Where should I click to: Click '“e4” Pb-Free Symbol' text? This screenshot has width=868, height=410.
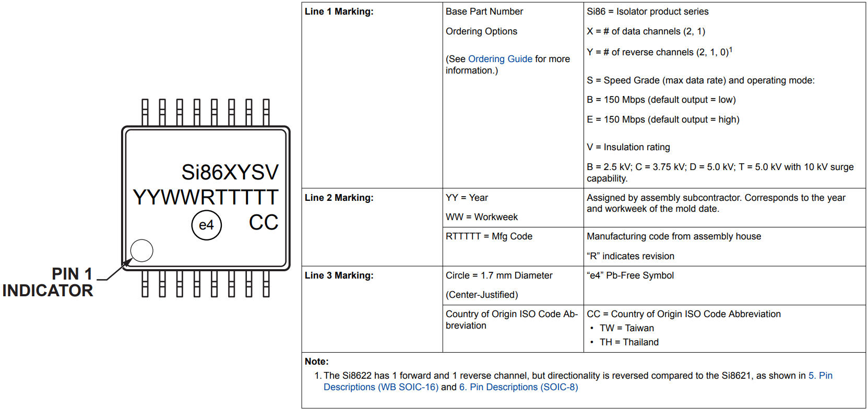[630, 275]
